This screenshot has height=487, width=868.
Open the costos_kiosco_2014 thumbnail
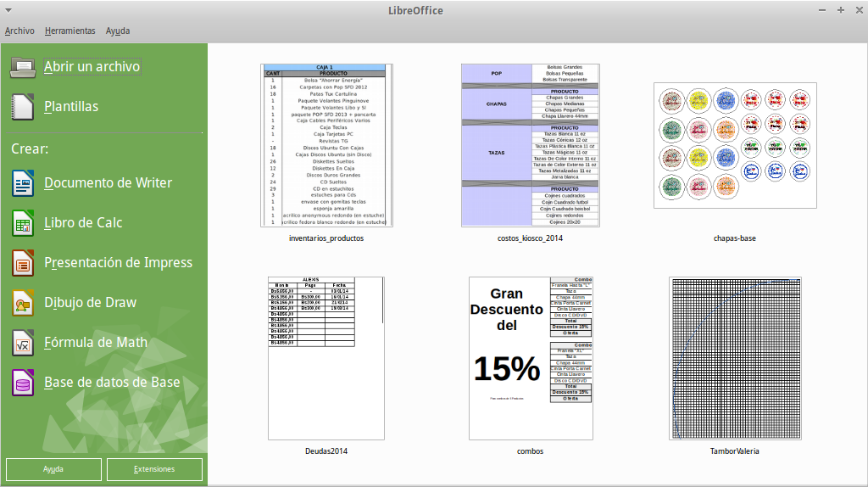click(531, 145)
